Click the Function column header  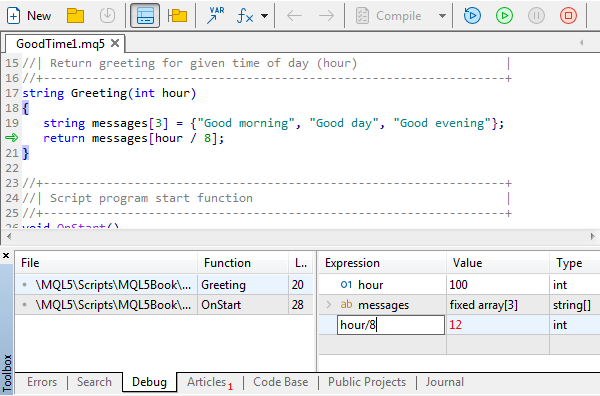243,263
